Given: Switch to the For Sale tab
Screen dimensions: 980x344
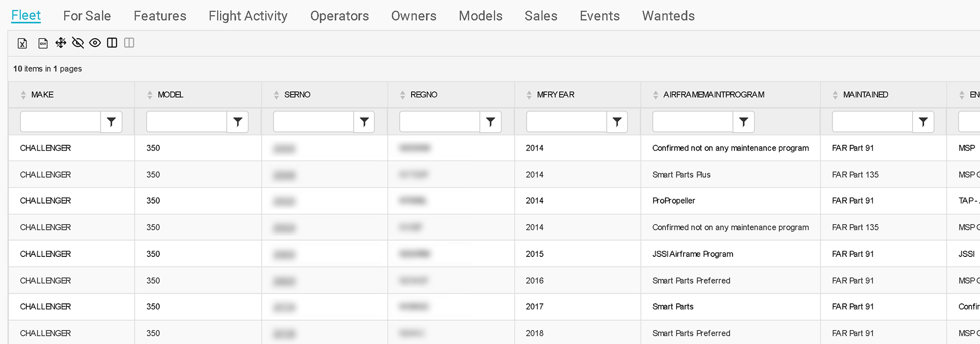Looking at the screenshot, I should point(87,16).
